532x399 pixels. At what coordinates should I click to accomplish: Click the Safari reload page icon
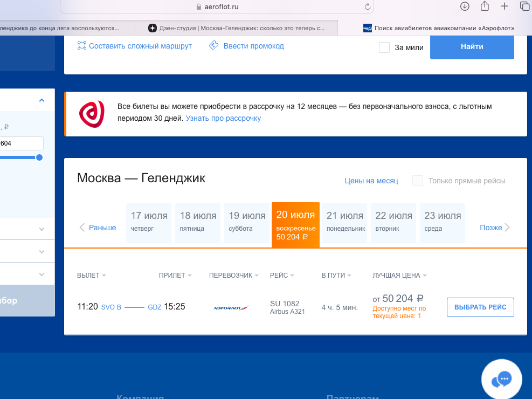point(367,6)
